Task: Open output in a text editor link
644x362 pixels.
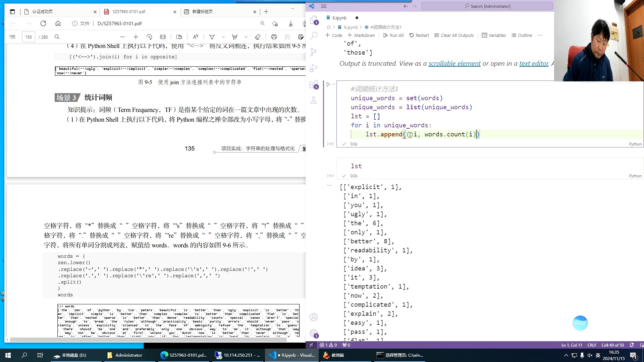Action: [x=534, y=63]
